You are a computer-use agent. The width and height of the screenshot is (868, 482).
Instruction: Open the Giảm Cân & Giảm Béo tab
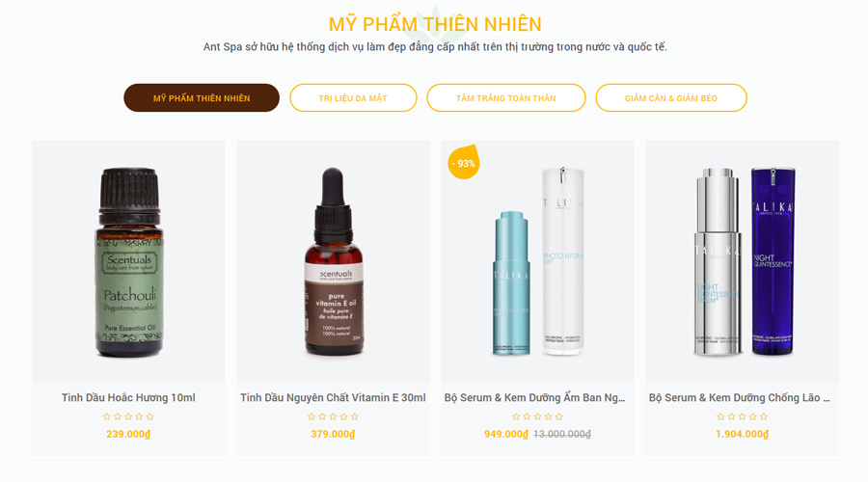tap(671, 98)
